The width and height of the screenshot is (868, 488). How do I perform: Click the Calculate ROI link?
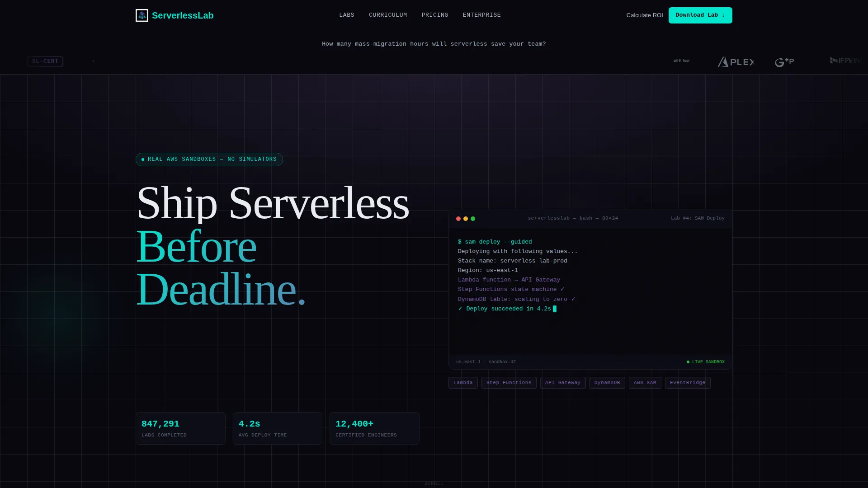pos(645,15)
